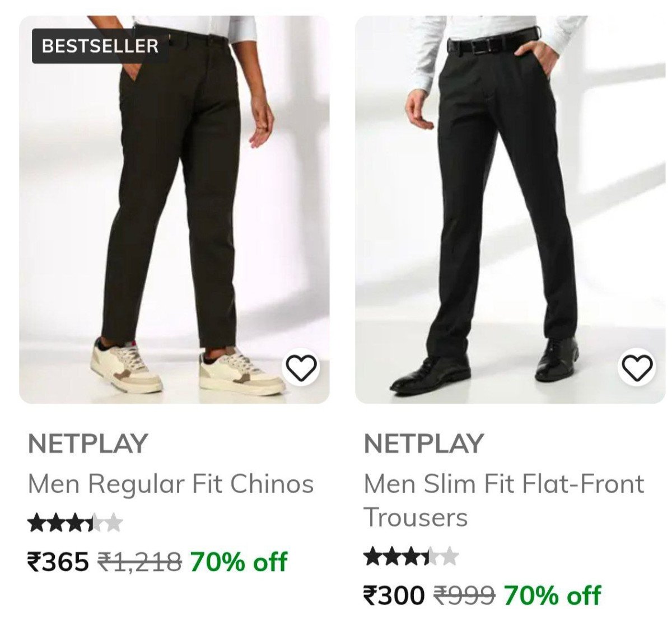The height and width of the screenshot is (627, 672).
Task: Click the struck-through ₹999 original price
Action: pyautogui.click(x=465, y=595)
